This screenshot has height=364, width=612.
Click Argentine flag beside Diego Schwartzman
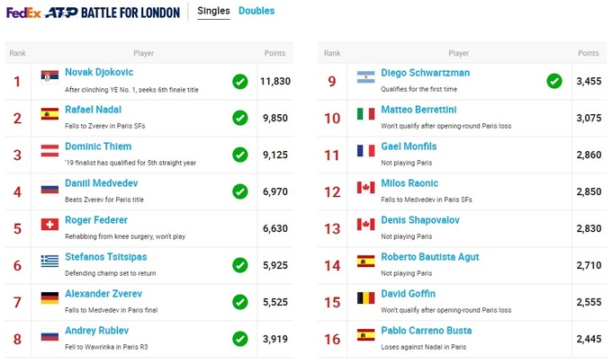click(365, 78)
